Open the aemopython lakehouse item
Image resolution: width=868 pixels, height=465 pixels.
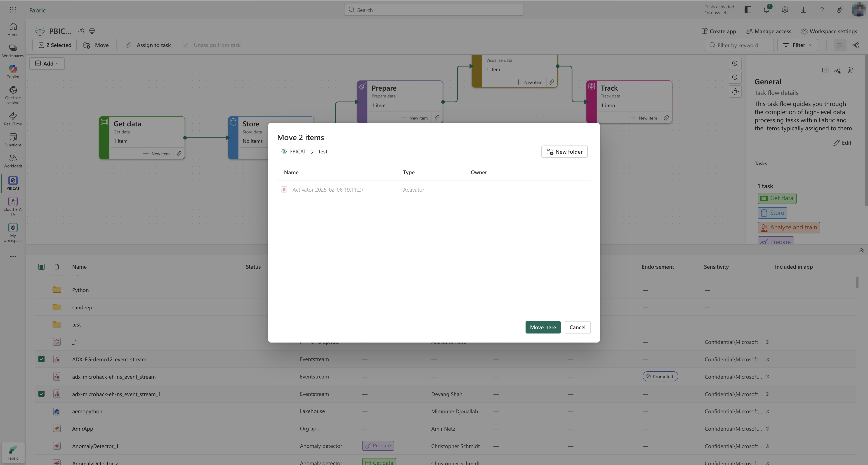(87, 411)
